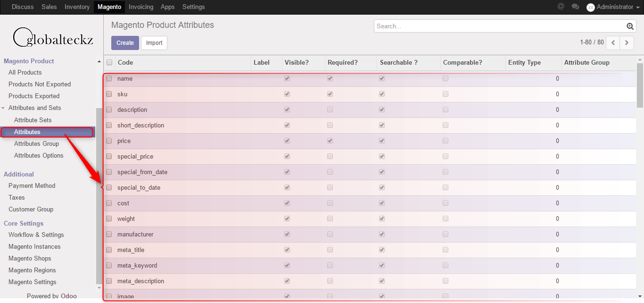Open Workflow & Settings
The height and width of the screenshot is (303, 644).
36,235
